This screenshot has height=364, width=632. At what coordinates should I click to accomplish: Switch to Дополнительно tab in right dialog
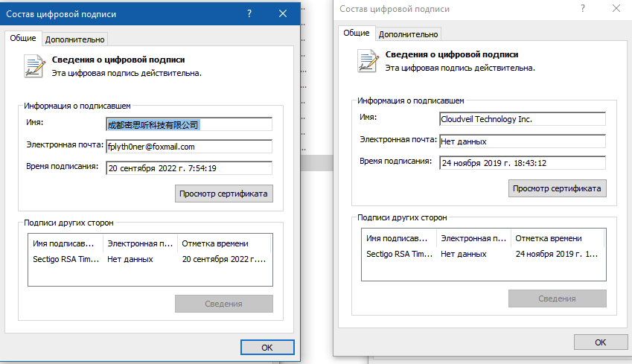(409, 33)
